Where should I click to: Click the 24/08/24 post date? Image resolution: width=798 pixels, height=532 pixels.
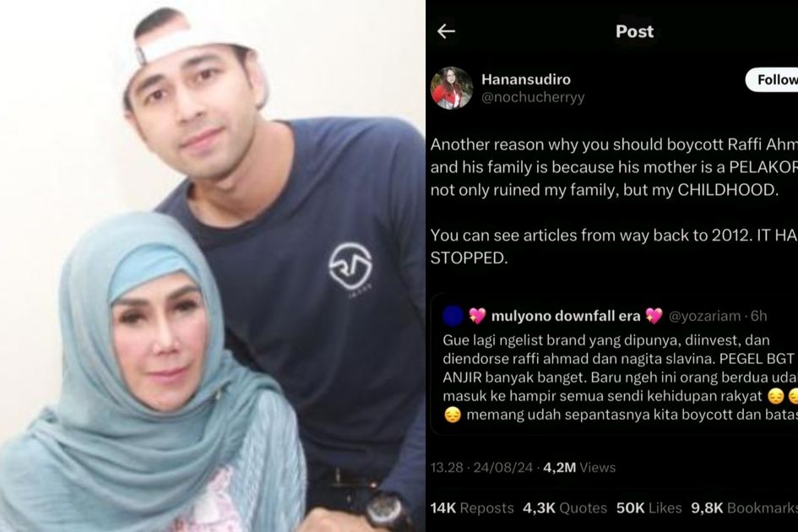click(x=502, y=467)
